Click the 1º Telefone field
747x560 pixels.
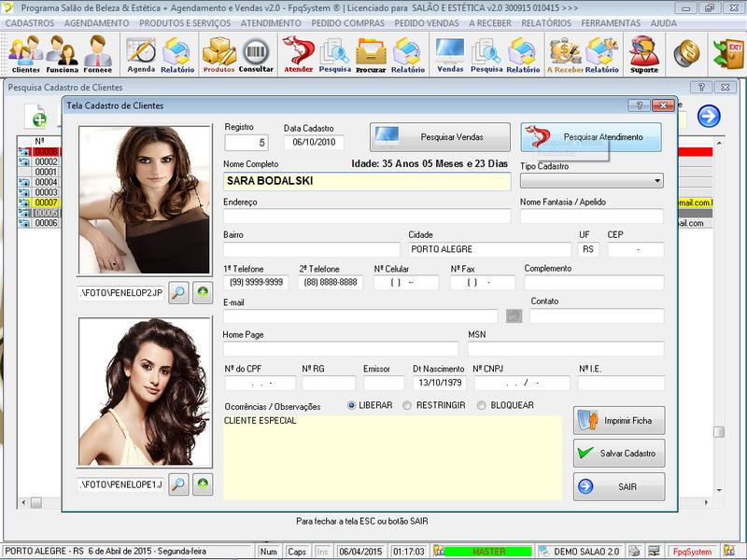(x=256, y=283)
